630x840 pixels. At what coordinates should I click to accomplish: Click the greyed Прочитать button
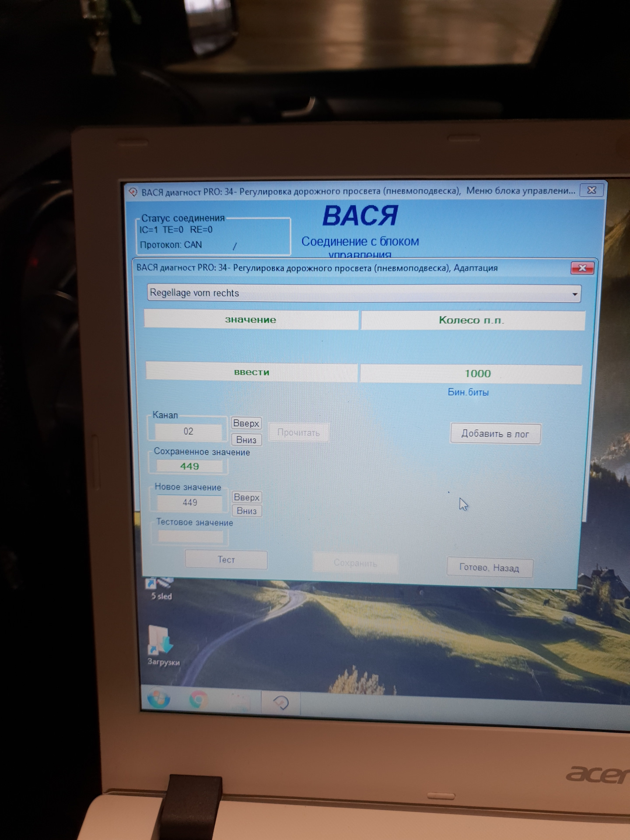pyautogui.click(x=298, y=433)
